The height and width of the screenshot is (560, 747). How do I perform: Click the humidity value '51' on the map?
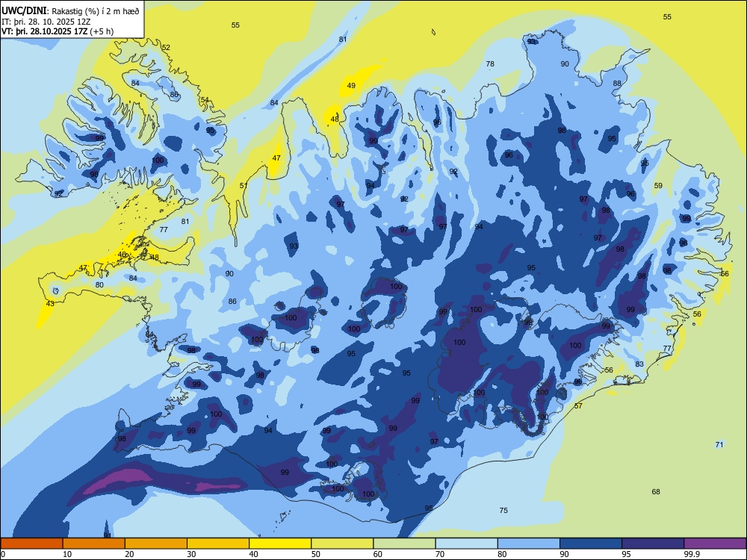pos(244,186)
